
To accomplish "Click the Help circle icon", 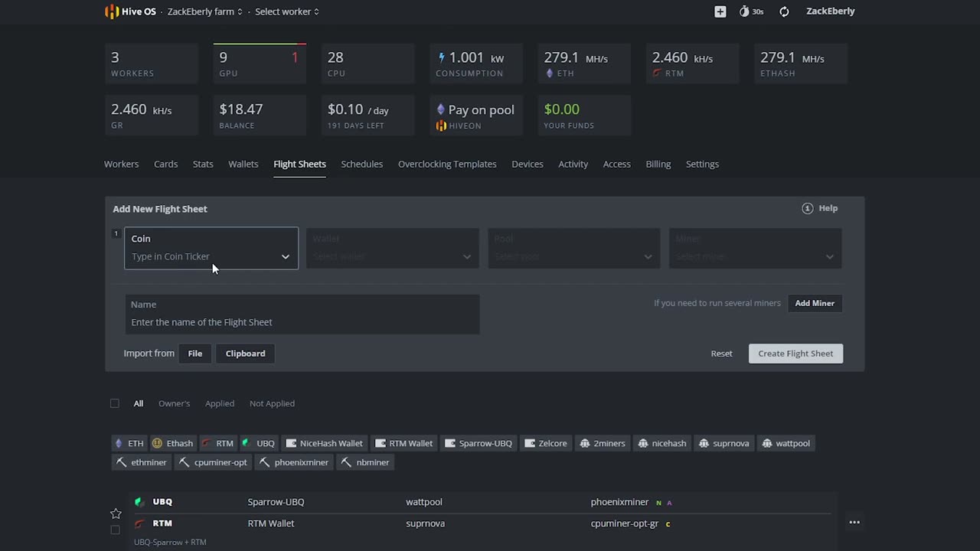I will coord(807,208).
